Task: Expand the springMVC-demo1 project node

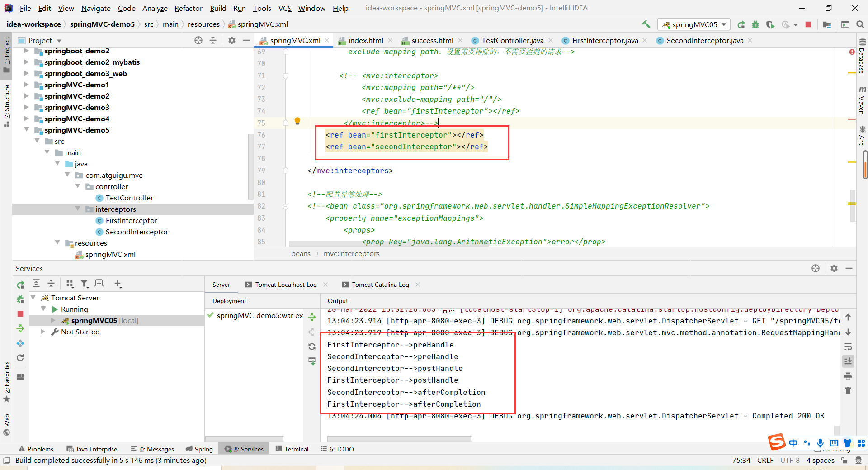Action: click(26, 85)
